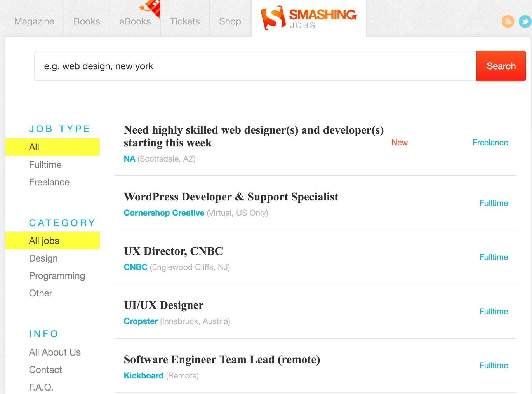
Task: Click the red Search button
Action: coord(501,66)
